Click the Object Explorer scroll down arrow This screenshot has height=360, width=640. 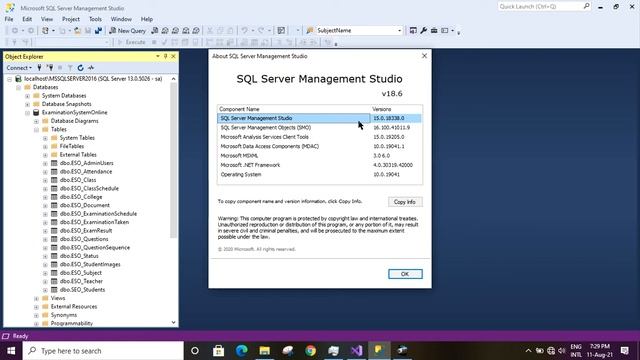[x=173, y=322]
